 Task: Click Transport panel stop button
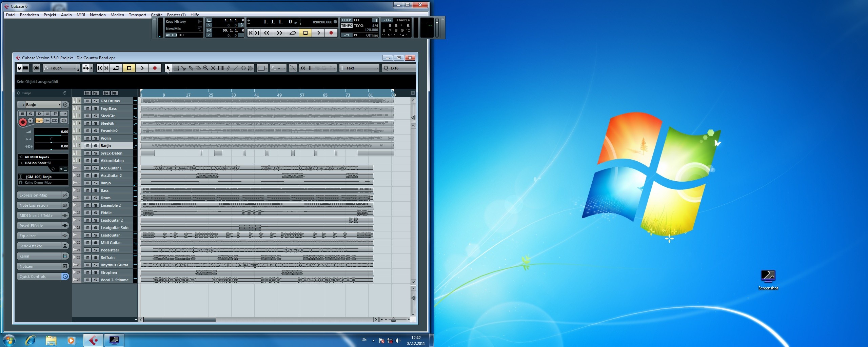305,33
